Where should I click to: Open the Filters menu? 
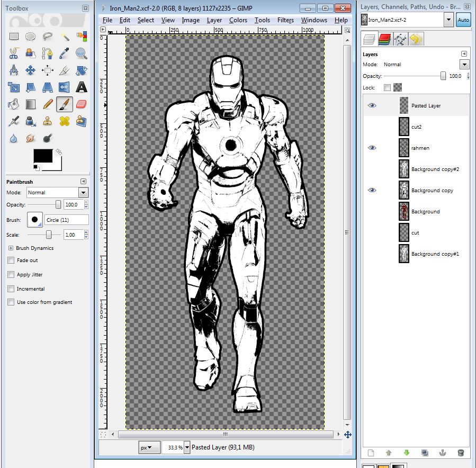pyautogui.click(x=286, y=20)
